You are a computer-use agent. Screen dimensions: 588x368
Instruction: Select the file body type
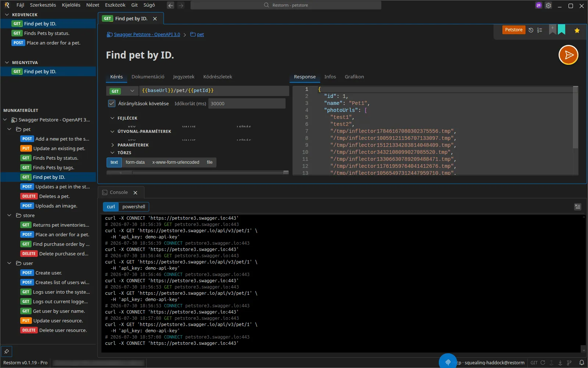(x=209, y=162)
